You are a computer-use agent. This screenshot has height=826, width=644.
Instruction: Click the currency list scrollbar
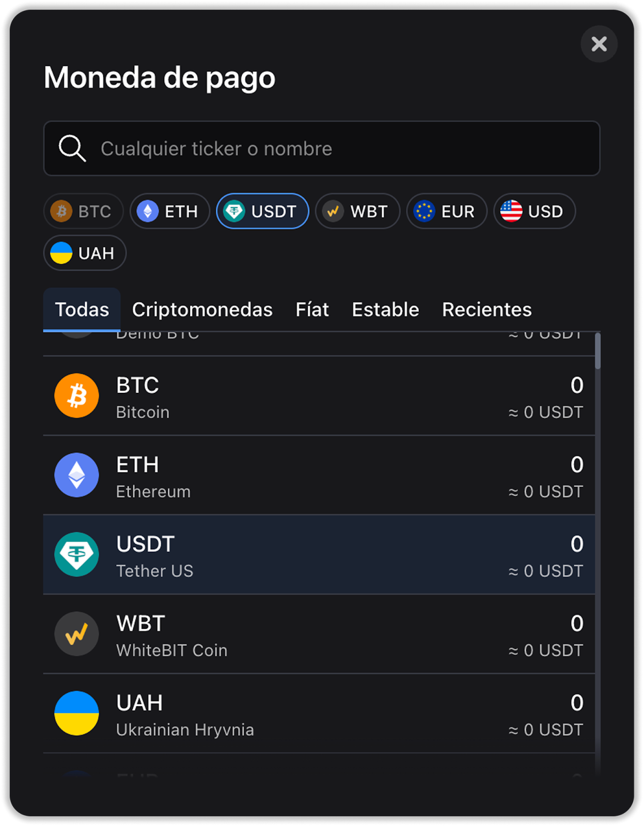598,351
